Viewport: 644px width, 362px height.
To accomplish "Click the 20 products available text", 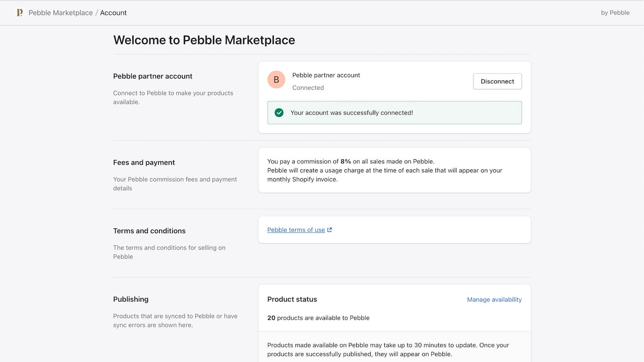I will 318,317.
